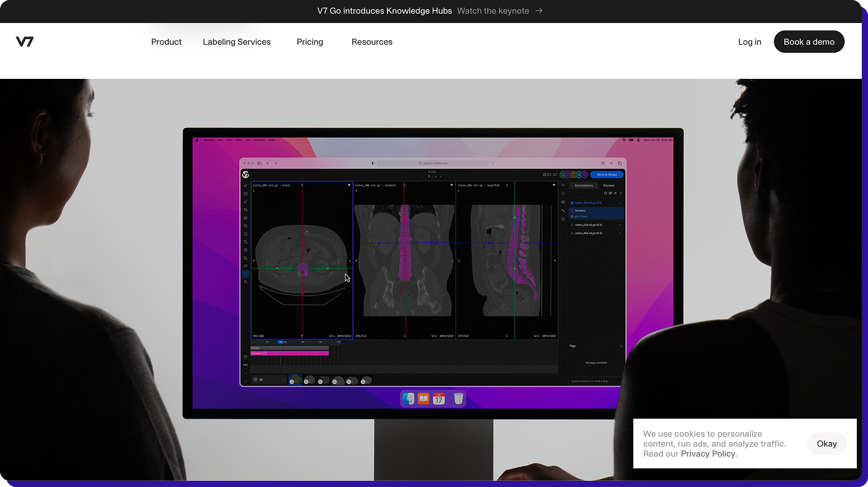Open the Labeling Services menu
The height and width of the screenshot is (487, 868).
(237, 42)
